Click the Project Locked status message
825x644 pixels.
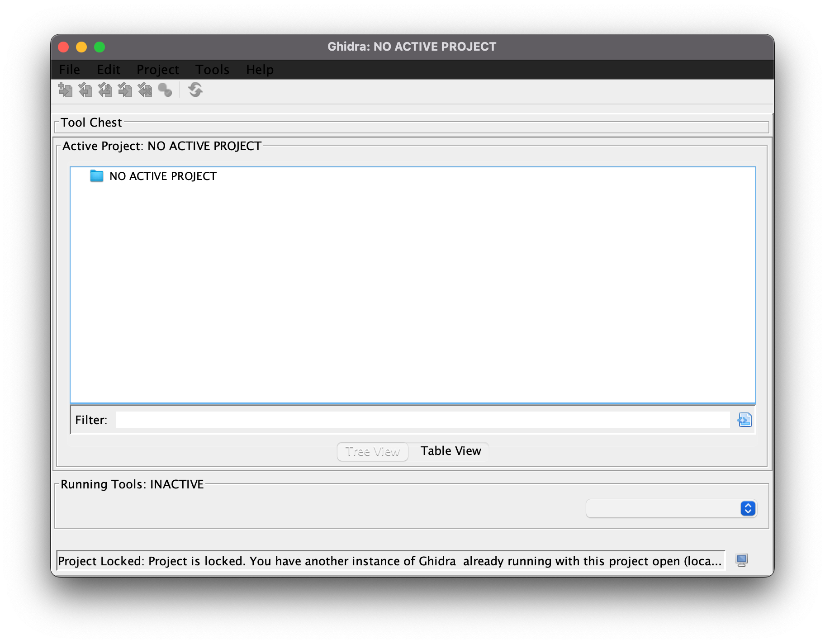click(390, 561)
